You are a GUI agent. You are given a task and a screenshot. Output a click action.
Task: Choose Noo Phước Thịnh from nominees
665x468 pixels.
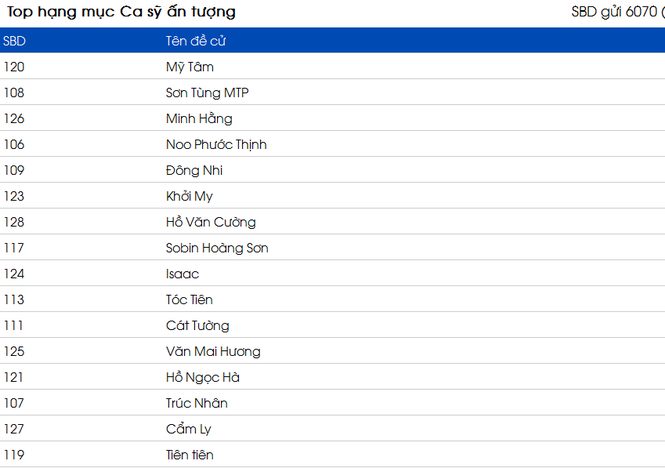(216, 145)
